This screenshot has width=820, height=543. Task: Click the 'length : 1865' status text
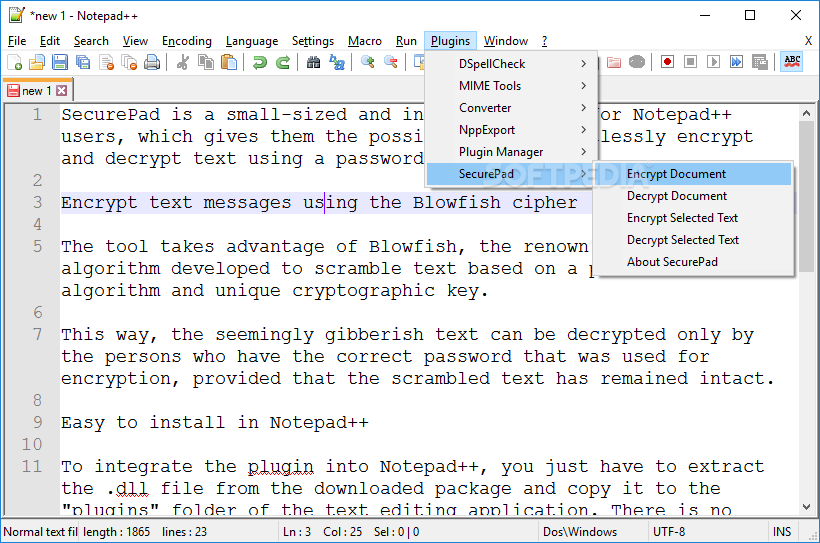[117, 532]
